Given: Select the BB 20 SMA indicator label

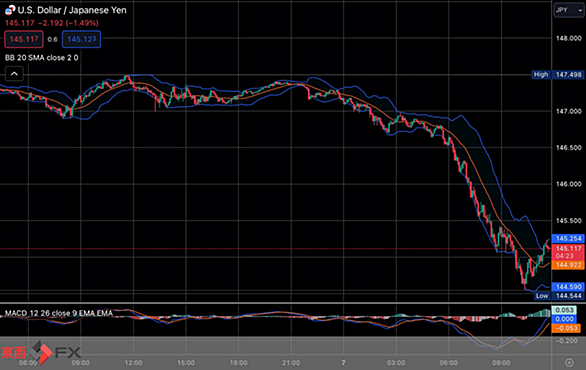Looking at the screenshot, I should 41,58.
